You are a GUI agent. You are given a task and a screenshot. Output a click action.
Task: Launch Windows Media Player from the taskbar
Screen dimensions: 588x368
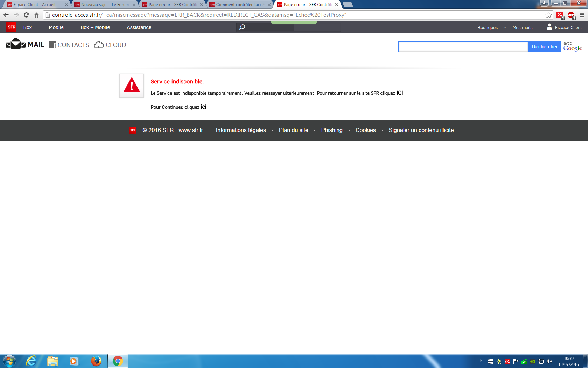coord(74,361)
